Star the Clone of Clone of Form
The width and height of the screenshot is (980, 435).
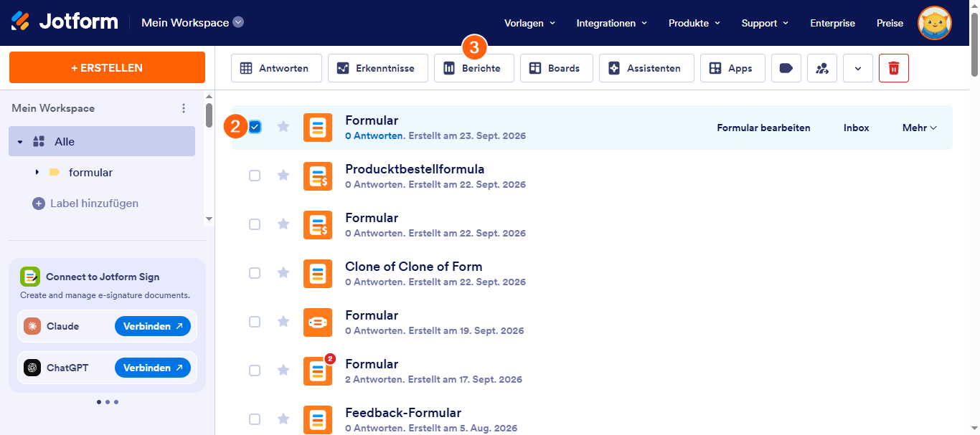click(x=283, y=273)
